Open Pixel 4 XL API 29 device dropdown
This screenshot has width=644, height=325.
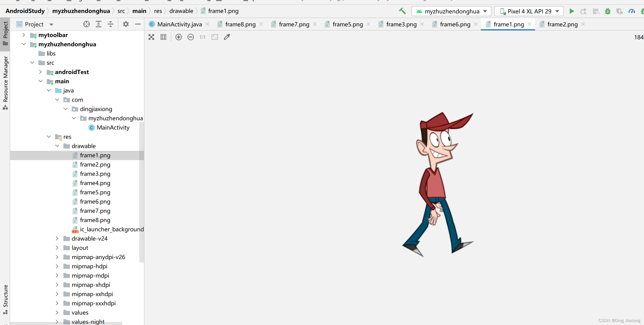529,11
